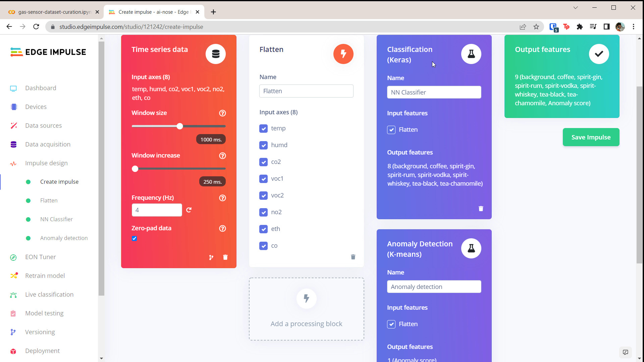Remove the Classification (Keras) block via trash icon
644x362 pixels.
[x=481, y=209]
